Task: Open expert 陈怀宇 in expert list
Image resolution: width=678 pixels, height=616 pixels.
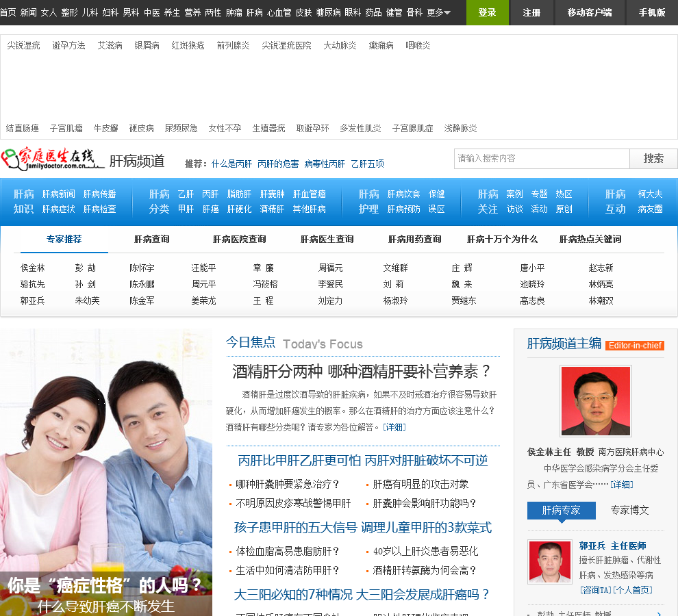Action: [x=142, y=268]
